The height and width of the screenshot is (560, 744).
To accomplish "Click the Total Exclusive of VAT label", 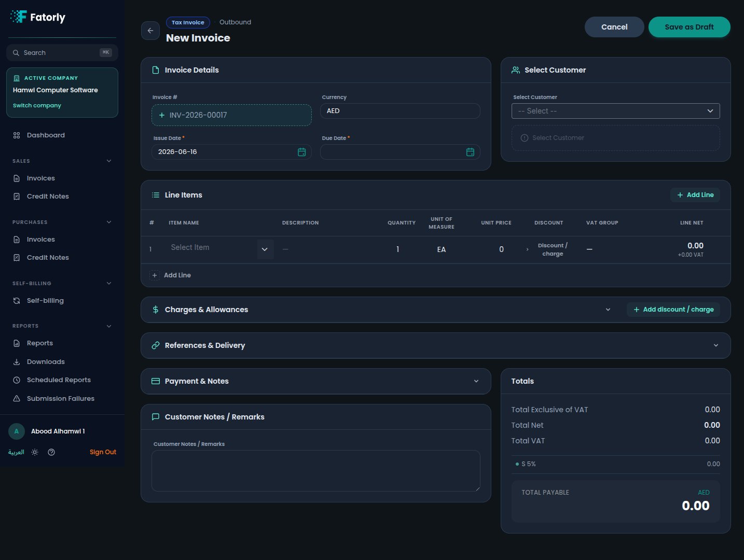I will pyautogui.click(x=549, y=410).
